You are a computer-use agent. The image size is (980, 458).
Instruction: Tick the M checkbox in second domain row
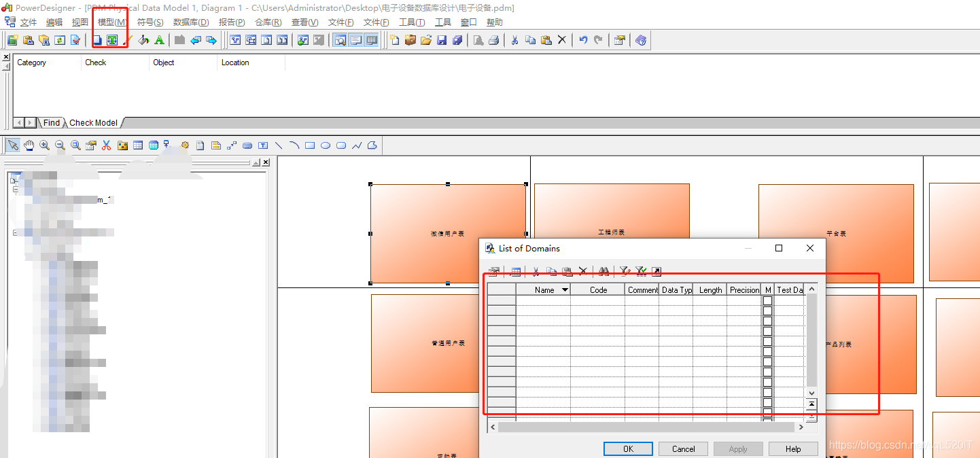[x=767, y=311]
